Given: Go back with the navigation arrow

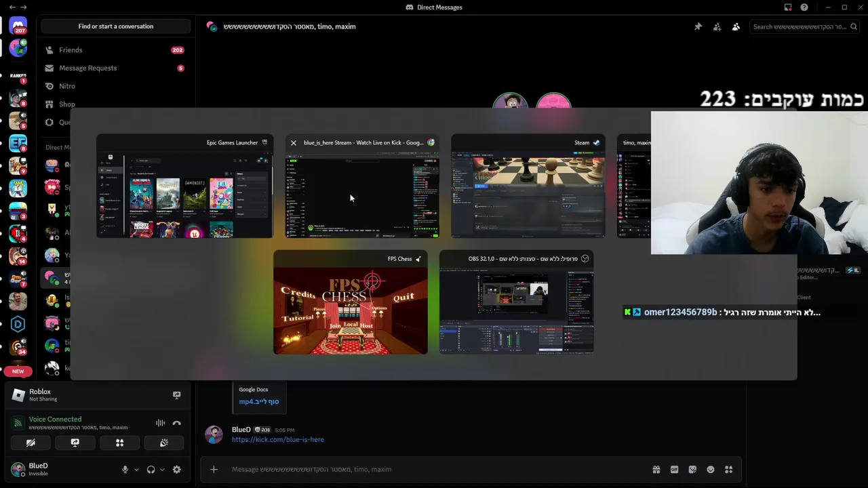Looking at the screenshot, I should (12, 7).
